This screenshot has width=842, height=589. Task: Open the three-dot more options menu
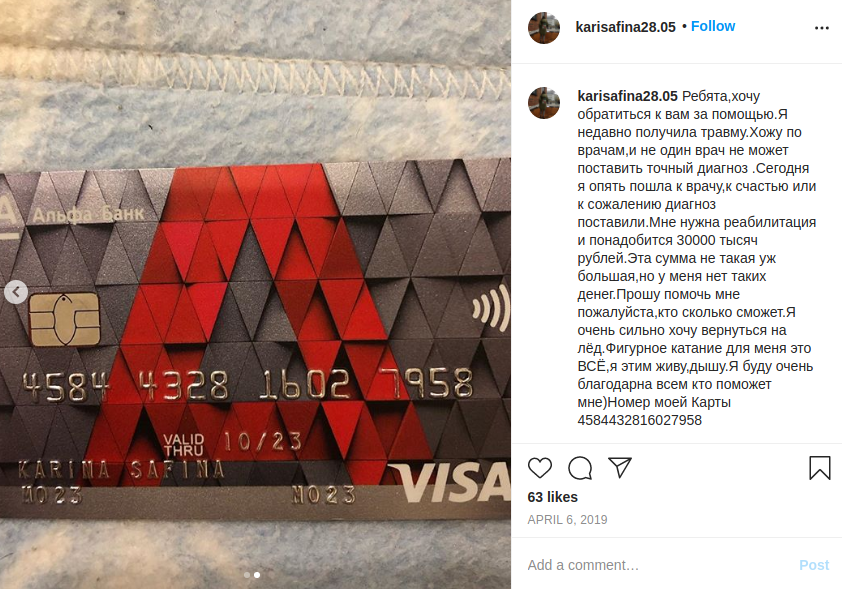pos(822,28)
